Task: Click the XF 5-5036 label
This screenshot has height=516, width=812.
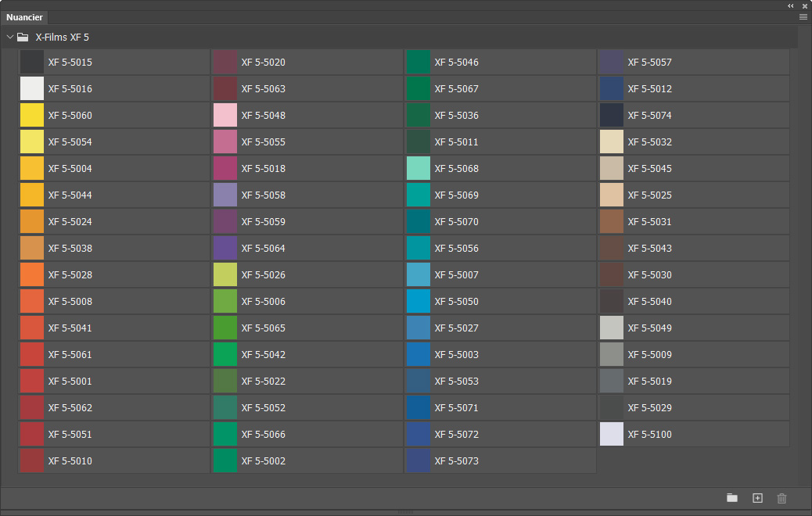Action: tap(456, 116)
